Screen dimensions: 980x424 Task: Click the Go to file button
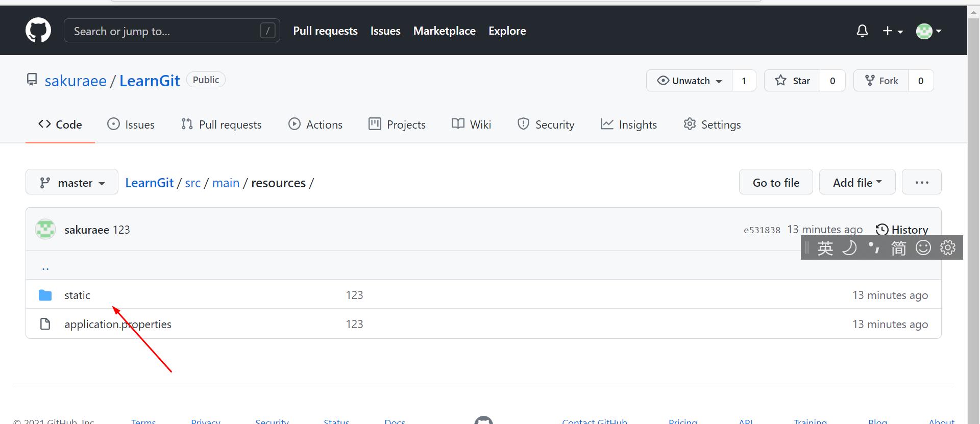[776, 182]
